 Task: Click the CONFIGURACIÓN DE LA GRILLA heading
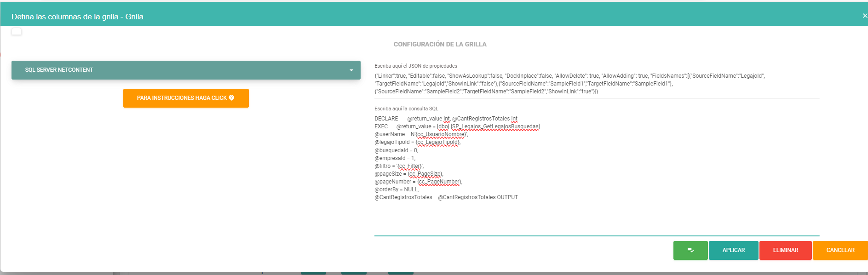tap(440, 44)
